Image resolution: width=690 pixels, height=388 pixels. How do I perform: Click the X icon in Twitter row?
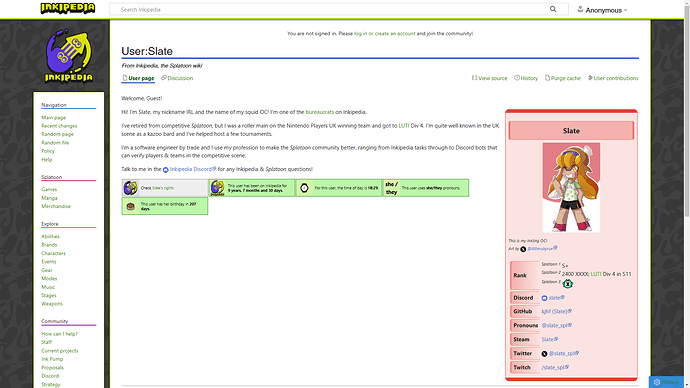tap(544, 354)
